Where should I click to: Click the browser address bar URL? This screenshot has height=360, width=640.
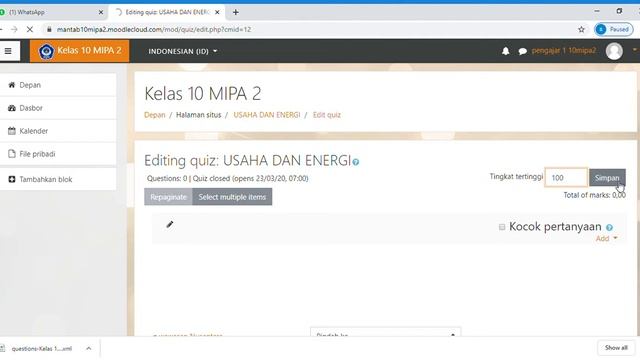[154, 29]
